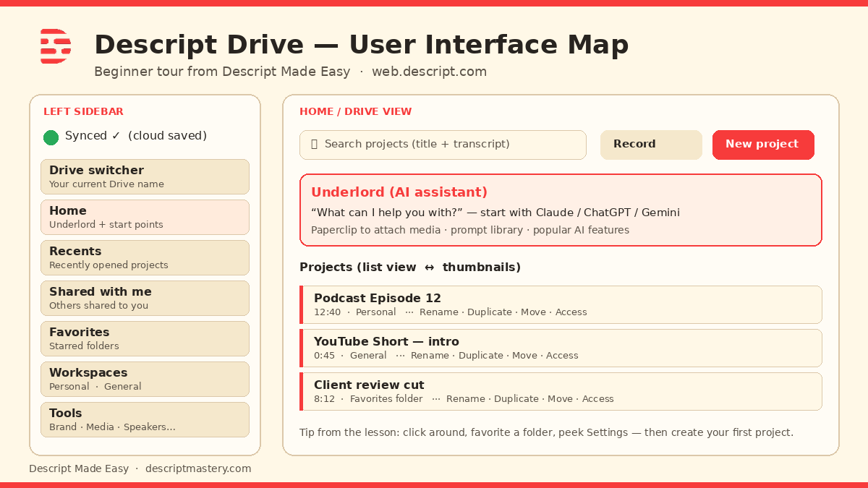Click Rename on Podcast Episode 12

coord(439,312)
